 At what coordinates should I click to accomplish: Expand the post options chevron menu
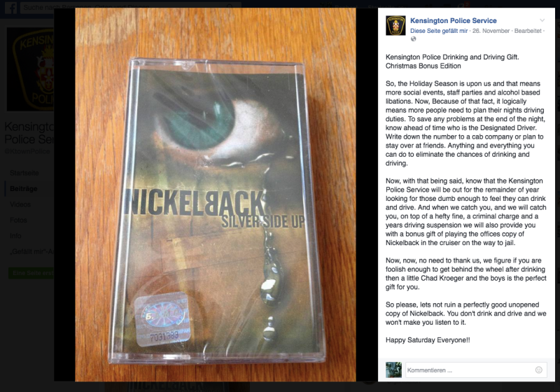click(x=542, y=20)
